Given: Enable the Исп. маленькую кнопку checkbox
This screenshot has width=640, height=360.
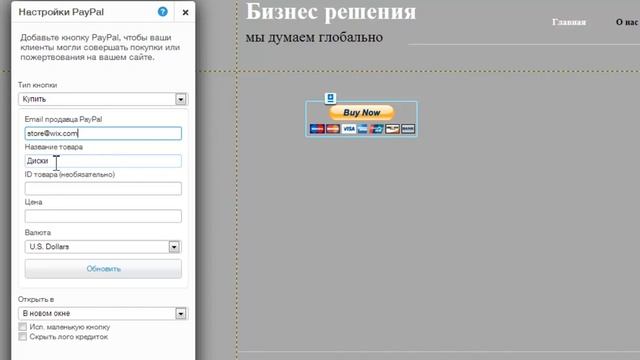Looking at the screenshot, I should pyautogui.click(x=22, y=327).
